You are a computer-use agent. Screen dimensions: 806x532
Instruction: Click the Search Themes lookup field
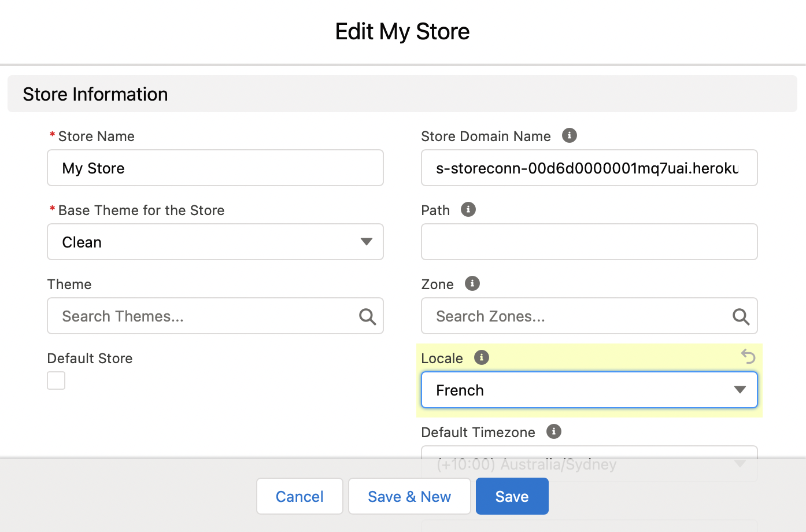tap(202, 316)
